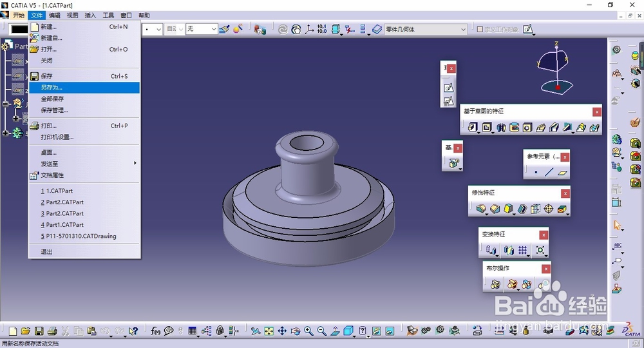Choose 文档属性 from the file menu
644x348 pixels.
(84, 175)
